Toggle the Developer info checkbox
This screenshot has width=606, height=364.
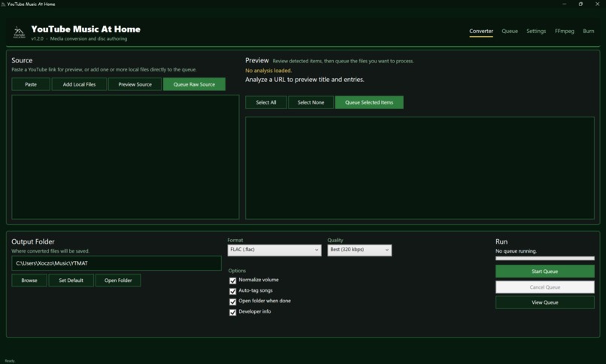(232, 312)
